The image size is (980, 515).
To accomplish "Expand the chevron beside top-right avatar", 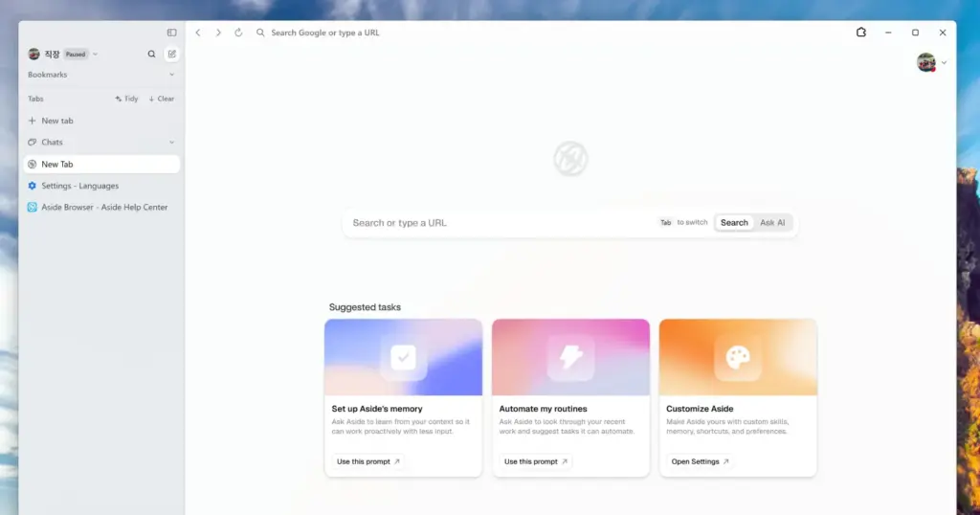I will click(944, 62).
